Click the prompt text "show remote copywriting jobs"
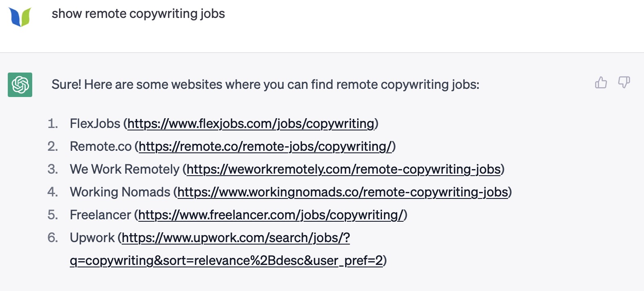Image resolution: width=644 pixels, height=291 pixels. [x=138, y=14]
